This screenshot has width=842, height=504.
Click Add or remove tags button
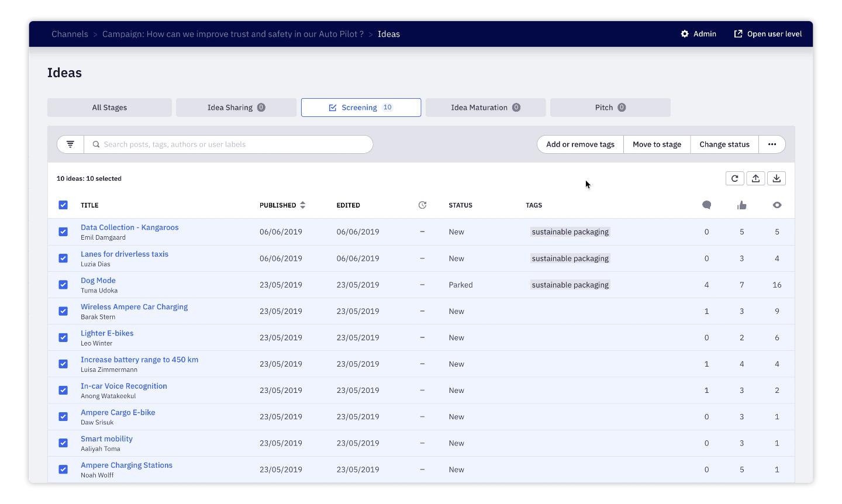580,144
